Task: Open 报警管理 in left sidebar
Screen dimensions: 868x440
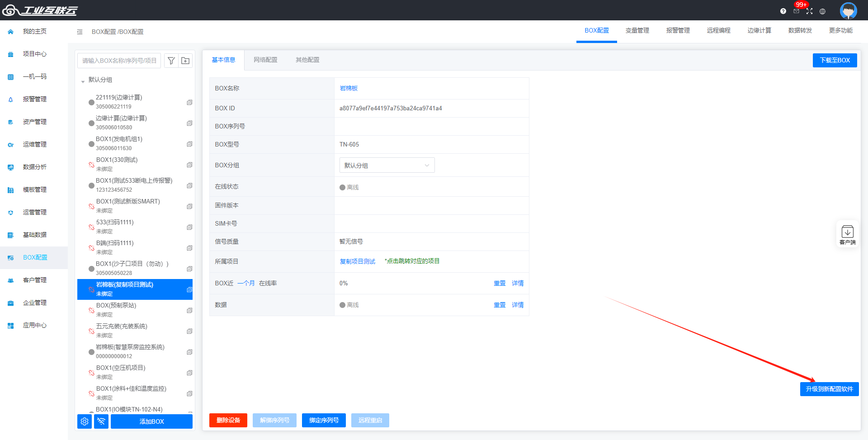Action: point(34,99)
